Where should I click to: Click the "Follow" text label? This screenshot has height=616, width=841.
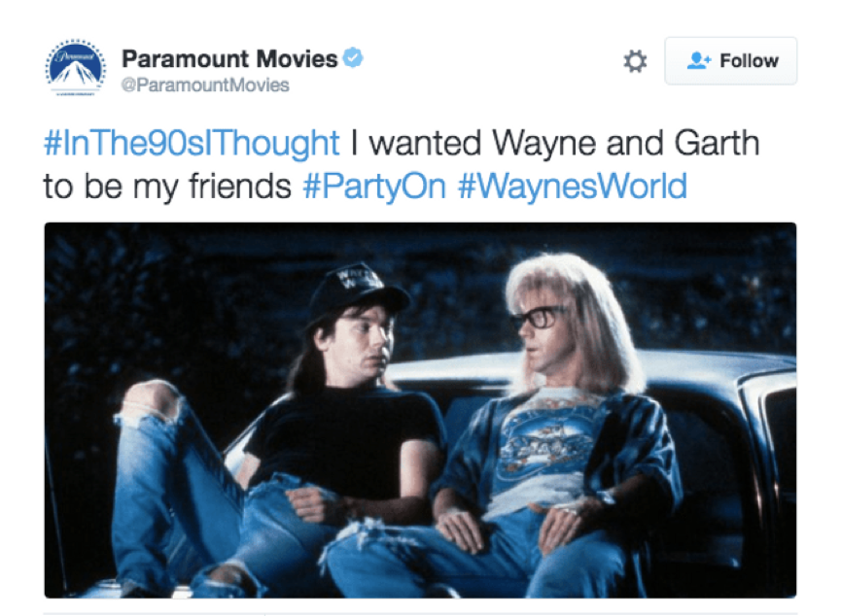point(749,60)
